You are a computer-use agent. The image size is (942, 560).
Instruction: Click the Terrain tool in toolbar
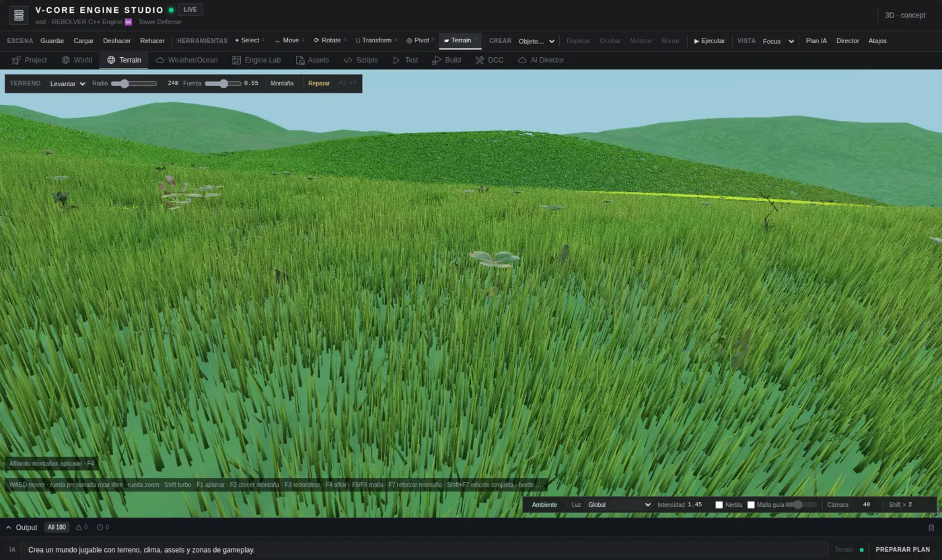pyautogui.click(x=460, y=40)
